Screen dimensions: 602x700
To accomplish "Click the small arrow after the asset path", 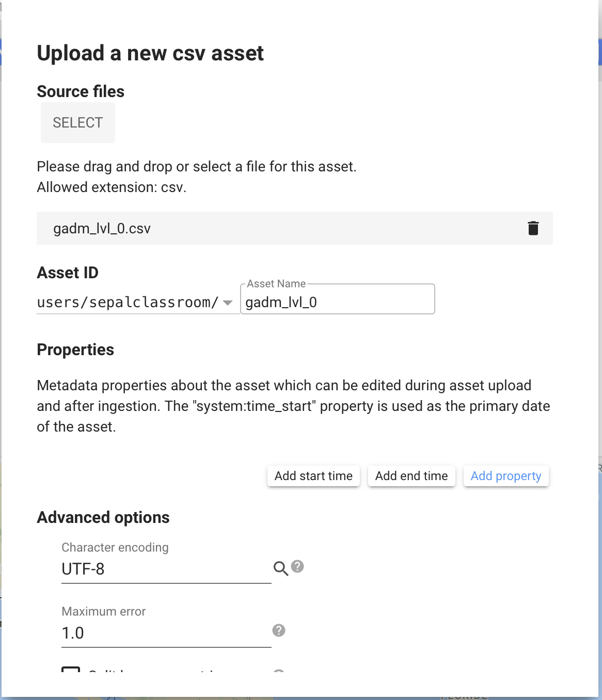I will pyautogui.click(x=228, y=303).
